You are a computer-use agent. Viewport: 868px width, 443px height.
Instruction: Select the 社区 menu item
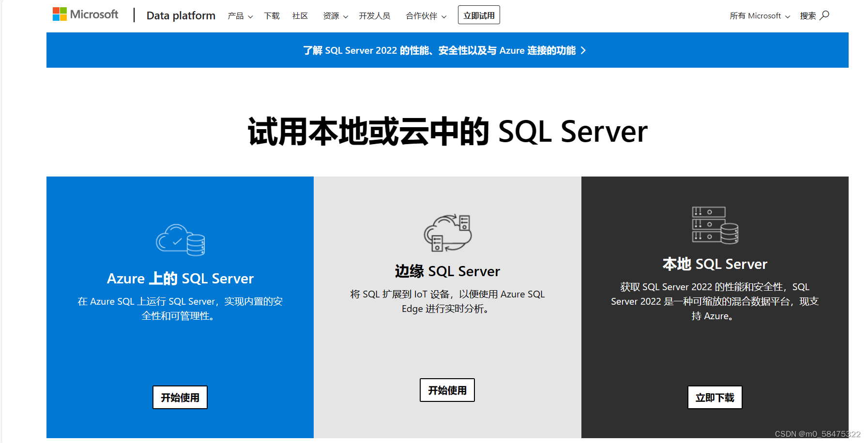tap(300, 16)
